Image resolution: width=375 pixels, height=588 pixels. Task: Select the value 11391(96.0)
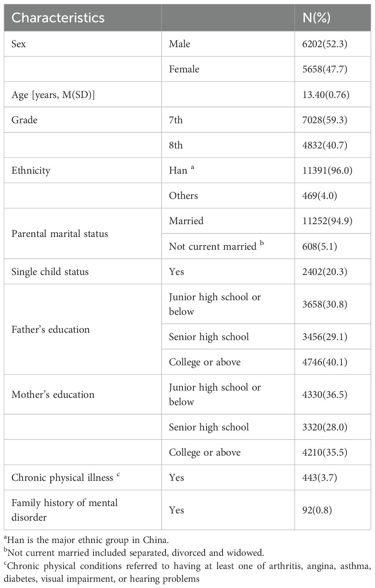pos(327,170)
